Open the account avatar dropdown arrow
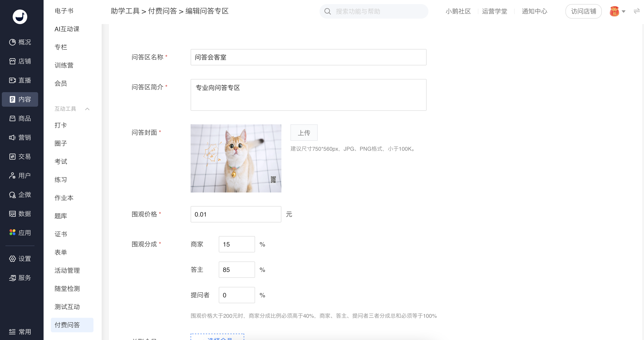Screen dimensions: 644x340 tap(624, 12)
